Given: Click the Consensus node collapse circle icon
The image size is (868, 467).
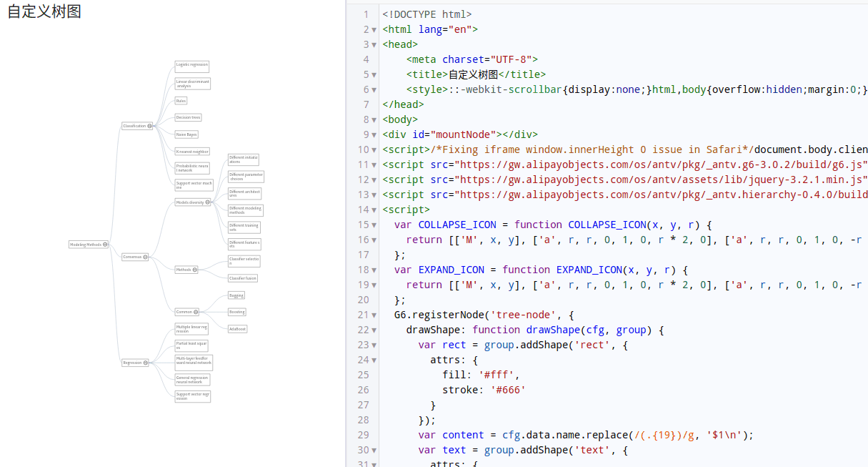Looking at the screenshot, I should pos(146,257).
